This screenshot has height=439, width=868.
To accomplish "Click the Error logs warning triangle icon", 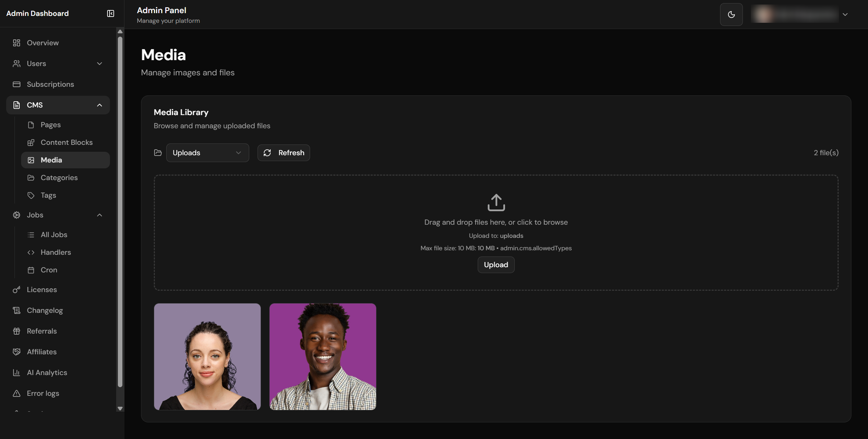I will pos(17,393).
